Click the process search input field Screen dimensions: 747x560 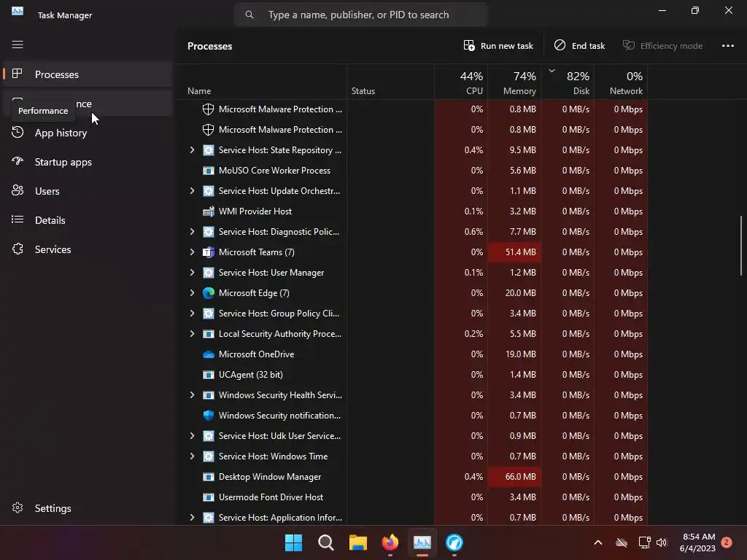(360, 15)
